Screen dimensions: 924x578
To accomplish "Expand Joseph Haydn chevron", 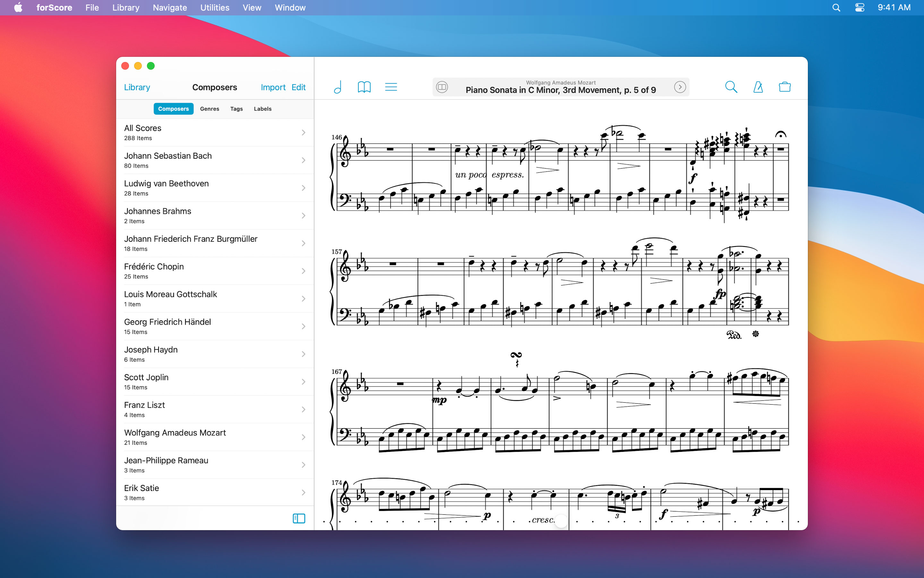I will click(304, 355).
